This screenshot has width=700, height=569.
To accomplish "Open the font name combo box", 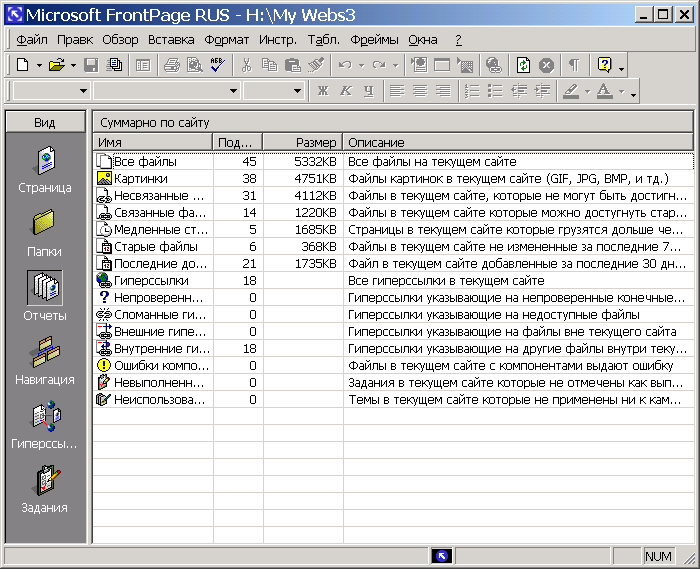I will point(233,91).
